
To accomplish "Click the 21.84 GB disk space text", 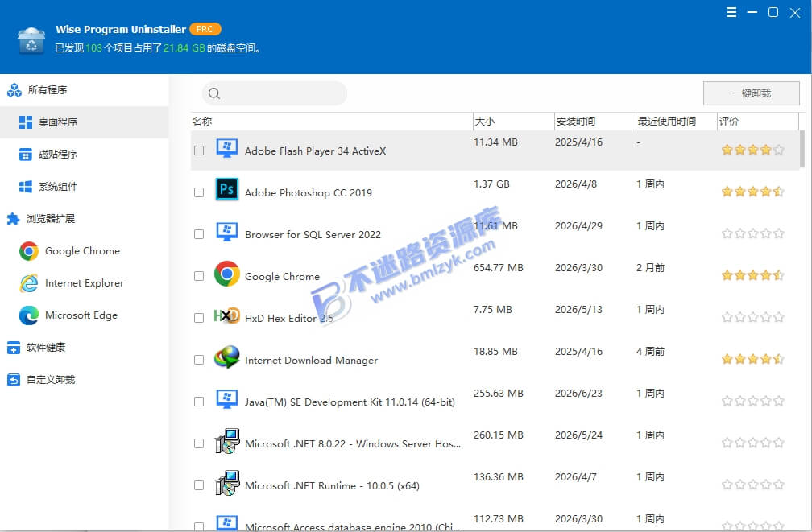I will 184,48.
